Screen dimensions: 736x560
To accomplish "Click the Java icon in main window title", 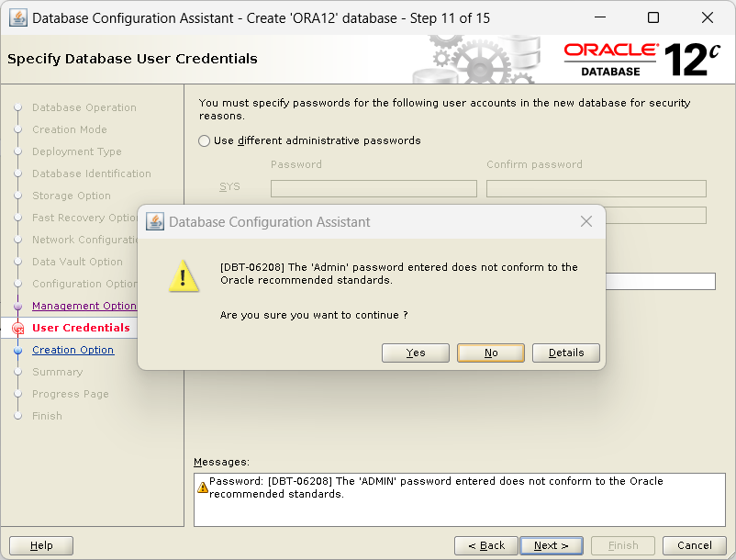I will coord(17,18).
